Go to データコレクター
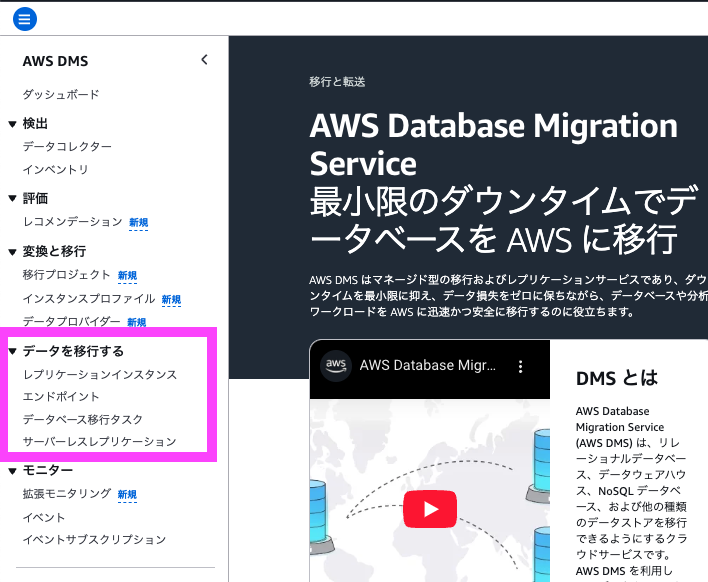 click(x=67, y=146)
